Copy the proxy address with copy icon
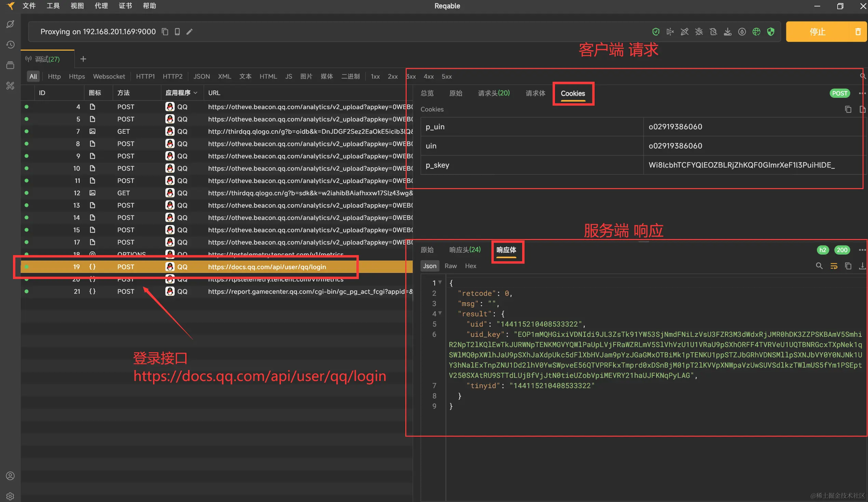This screenshot has width=868, height=502. coord(165,32)
